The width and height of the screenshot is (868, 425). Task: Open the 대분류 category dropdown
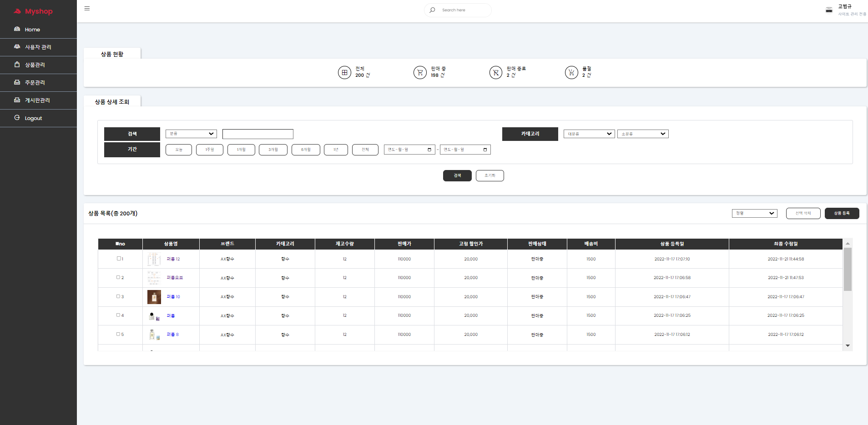pyautogui.click(x=589, y=134)
